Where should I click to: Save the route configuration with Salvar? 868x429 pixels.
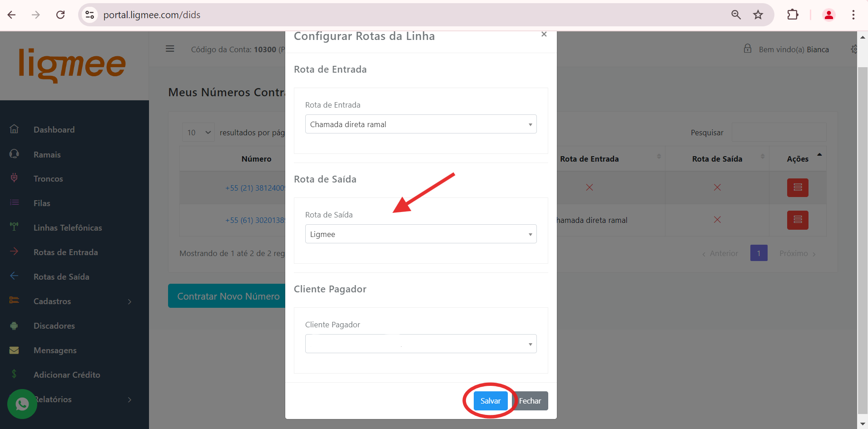coord(491,401)
